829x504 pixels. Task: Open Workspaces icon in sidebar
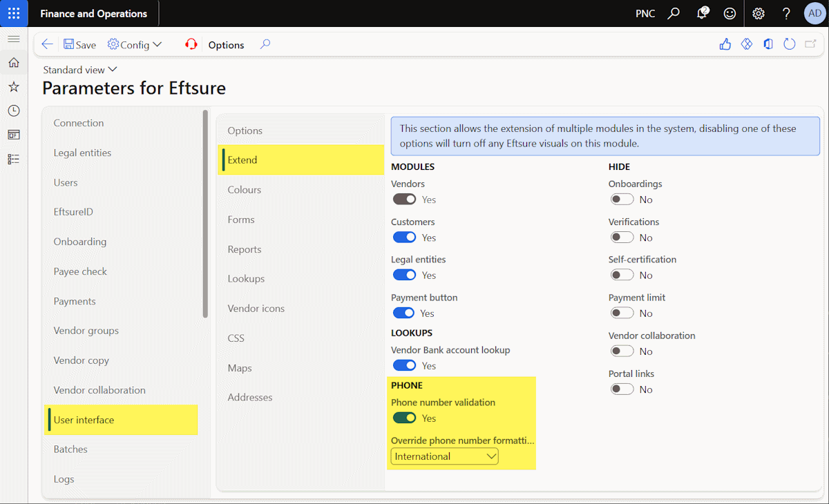click(14, 135)
